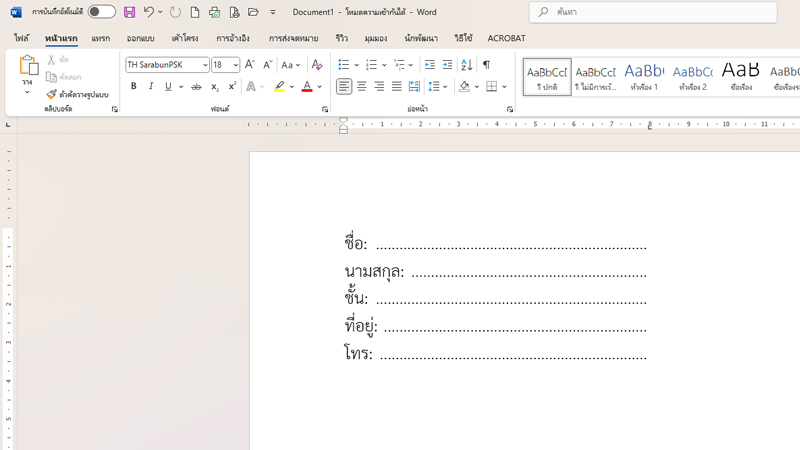Click the red font color swatch

point(307,87)
